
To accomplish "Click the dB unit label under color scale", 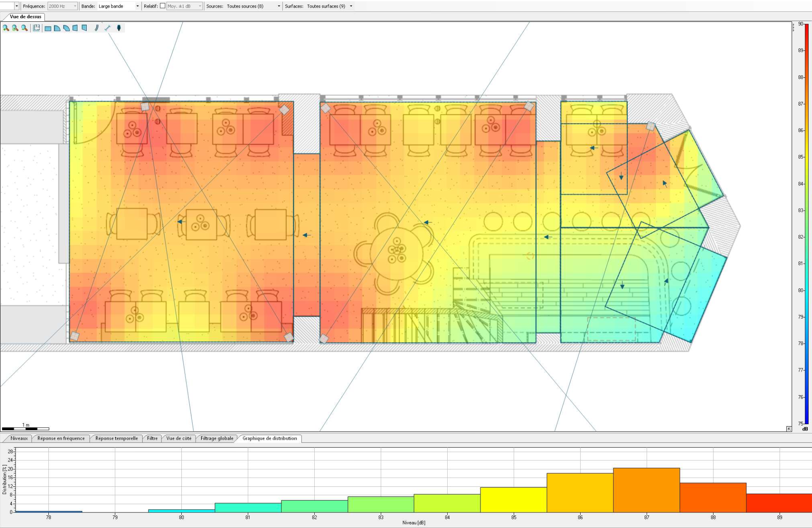I will (x=805, y=429).
